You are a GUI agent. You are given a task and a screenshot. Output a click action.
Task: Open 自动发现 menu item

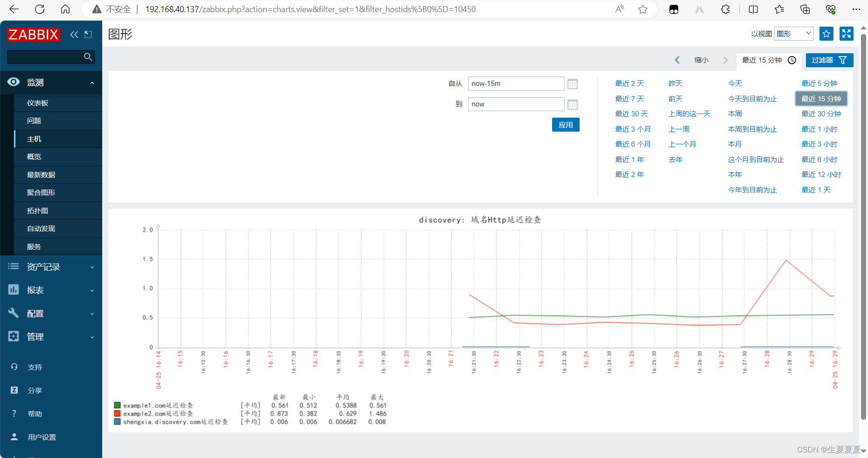(x=58, y=229)
